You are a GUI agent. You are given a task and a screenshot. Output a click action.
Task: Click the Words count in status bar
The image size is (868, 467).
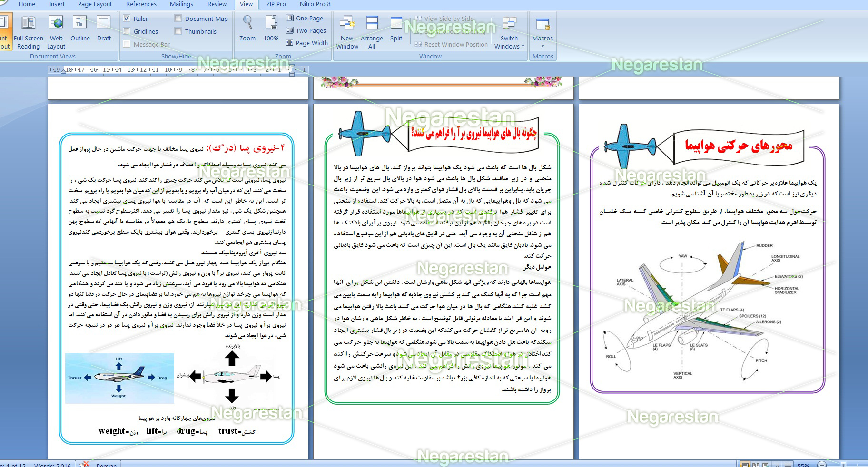click(x=52, y=465)
